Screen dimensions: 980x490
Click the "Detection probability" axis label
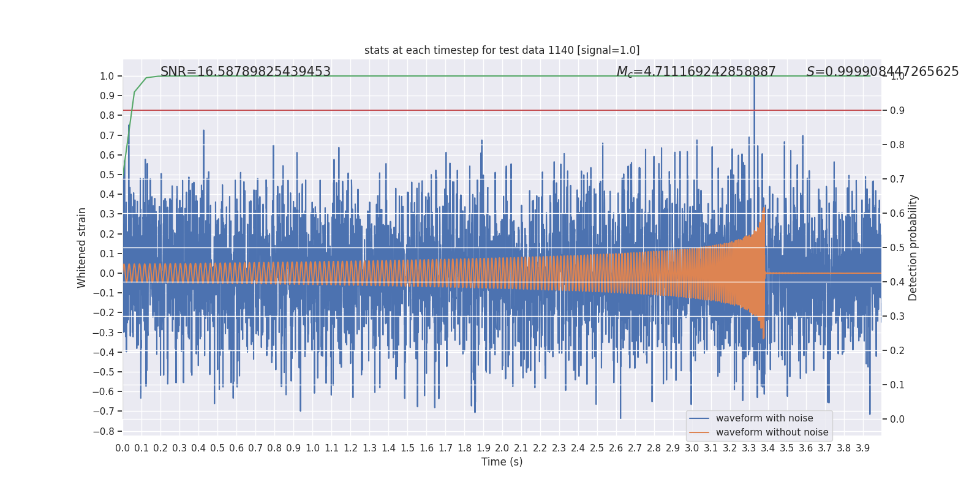(x=913, y=247)
